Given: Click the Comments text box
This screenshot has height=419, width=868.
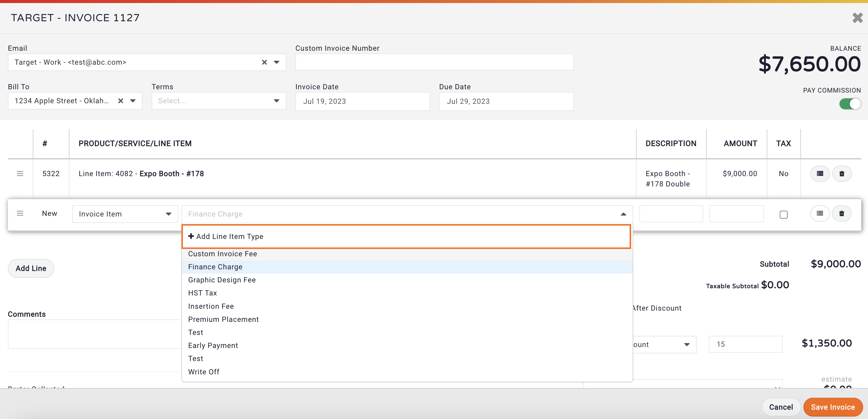Looking at the screenshot, I should coord(95,334).
